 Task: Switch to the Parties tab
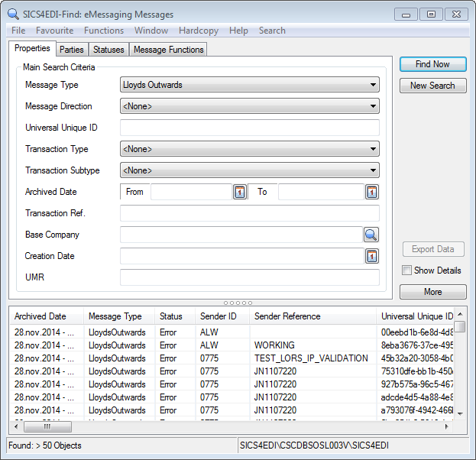pyautogui.click(x=72, y=50)
